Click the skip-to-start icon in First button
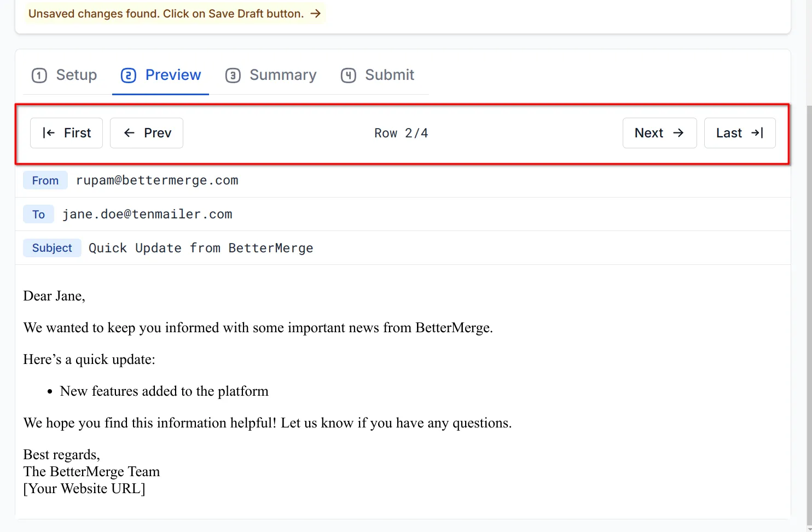This screenshot has height=532, width=812. click(x=48, y=132)
